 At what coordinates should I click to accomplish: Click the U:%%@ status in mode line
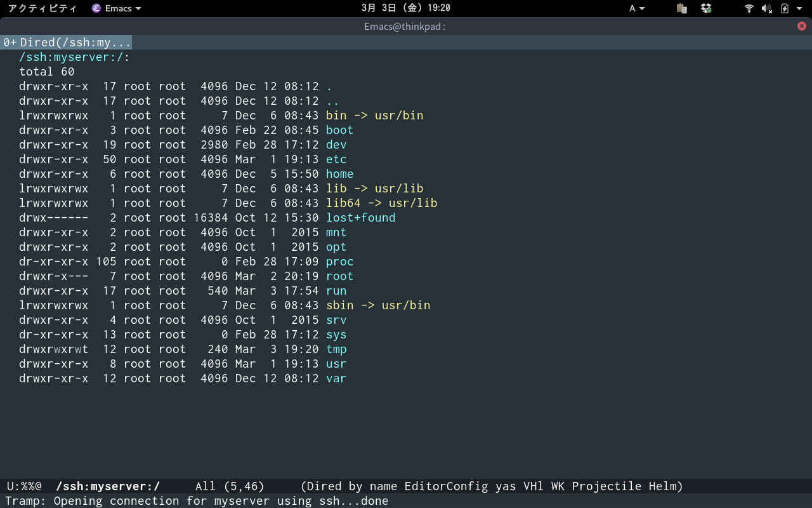(x=24, y=486)
